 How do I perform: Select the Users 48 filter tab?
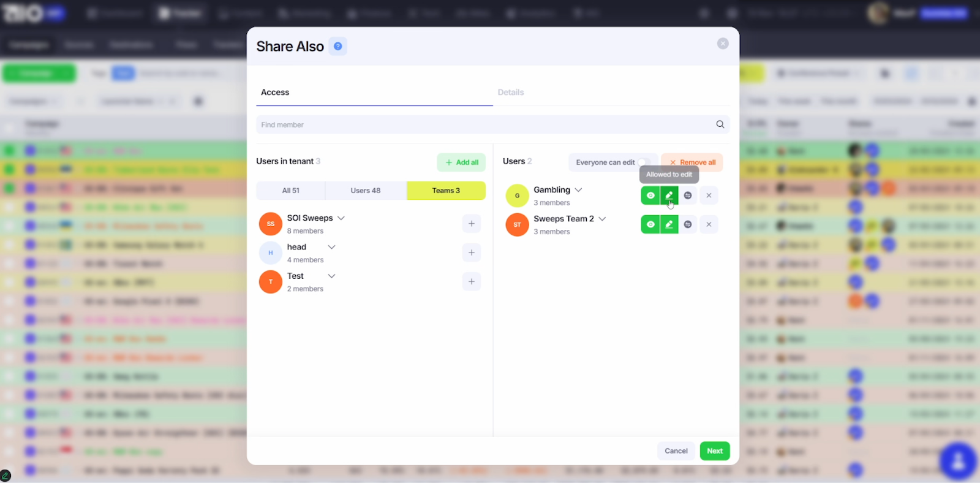point(365,191)
